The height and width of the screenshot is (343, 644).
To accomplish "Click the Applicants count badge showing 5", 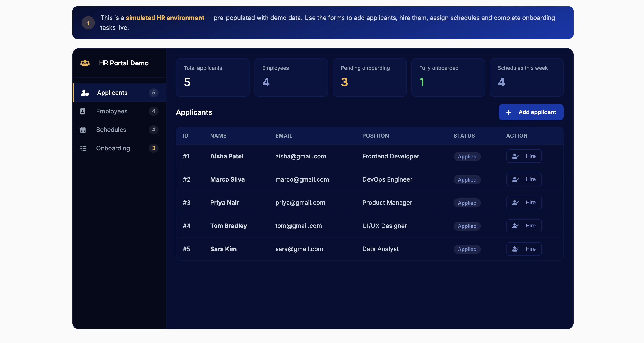I will click(153, 93).
